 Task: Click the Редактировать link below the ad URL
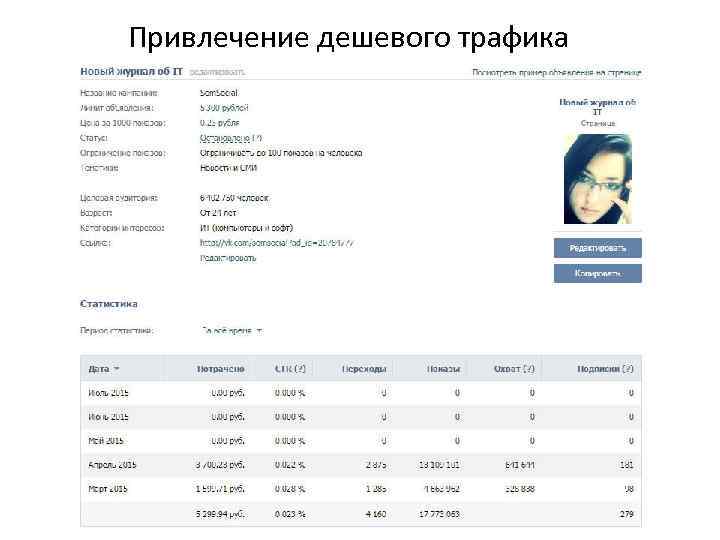[x=228, y=258]
